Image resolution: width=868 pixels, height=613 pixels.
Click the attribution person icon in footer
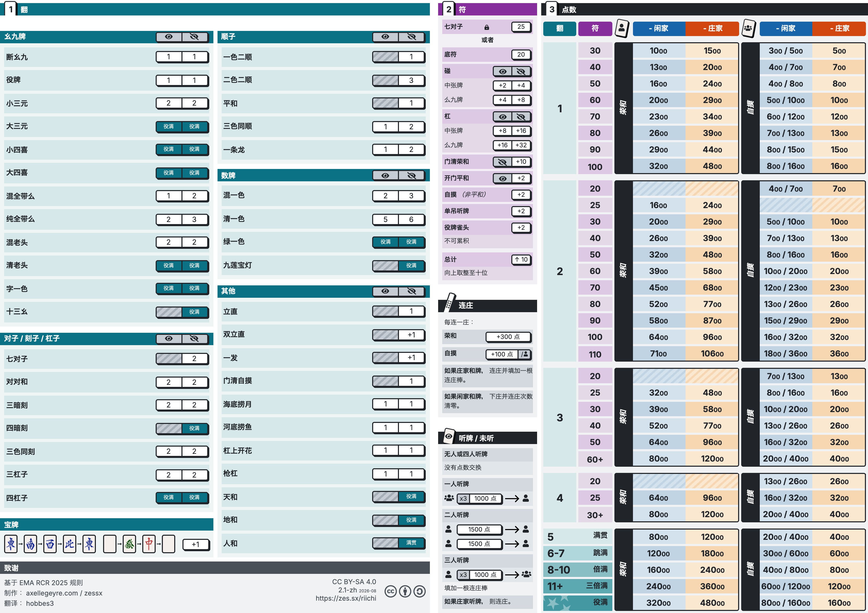(405, 591)
